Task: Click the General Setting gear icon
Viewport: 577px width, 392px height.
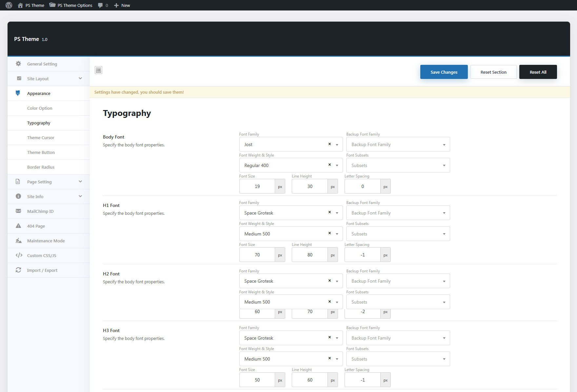Action: pyautogui.click(x=18, y=64)
